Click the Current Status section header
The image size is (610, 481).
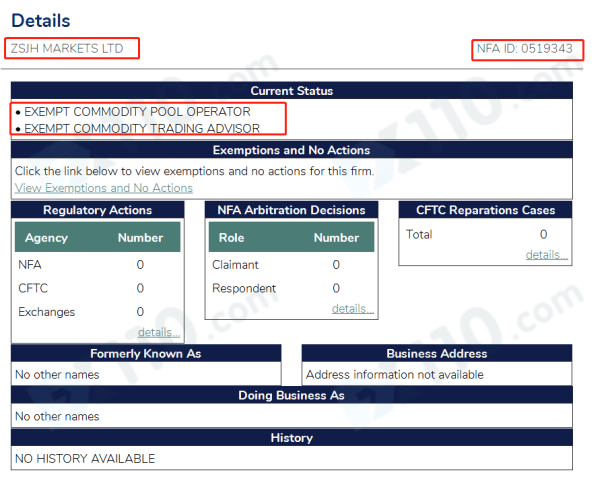click(292, 91)
